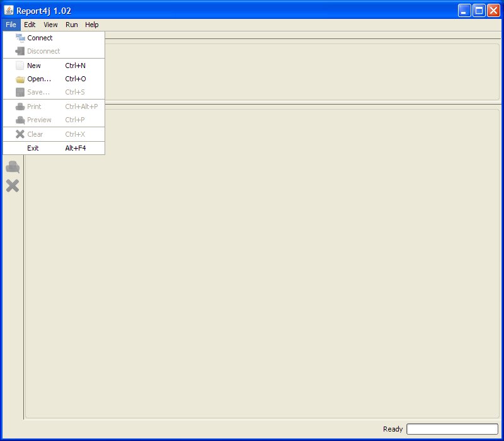This screenshot has height=441, width=504.
Task: Open the View menu
Action: (x=50, y=25)
